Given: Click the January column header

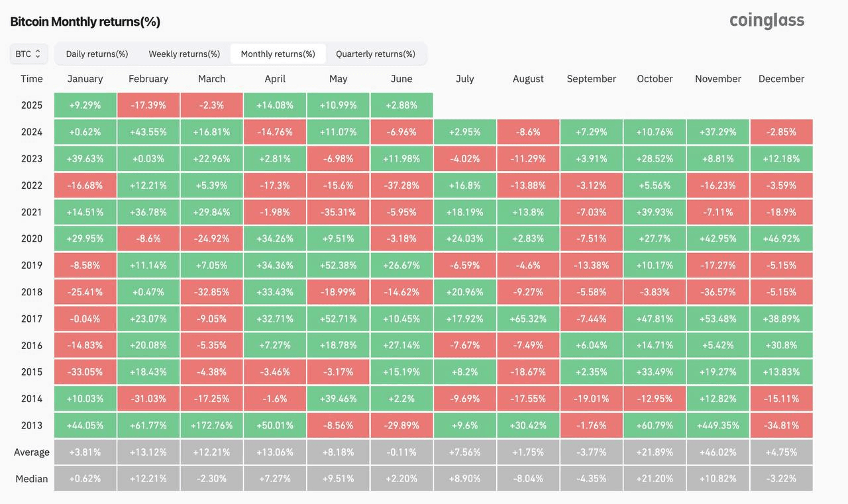Looking at the screenshot, I should click(x=85, y=79).
